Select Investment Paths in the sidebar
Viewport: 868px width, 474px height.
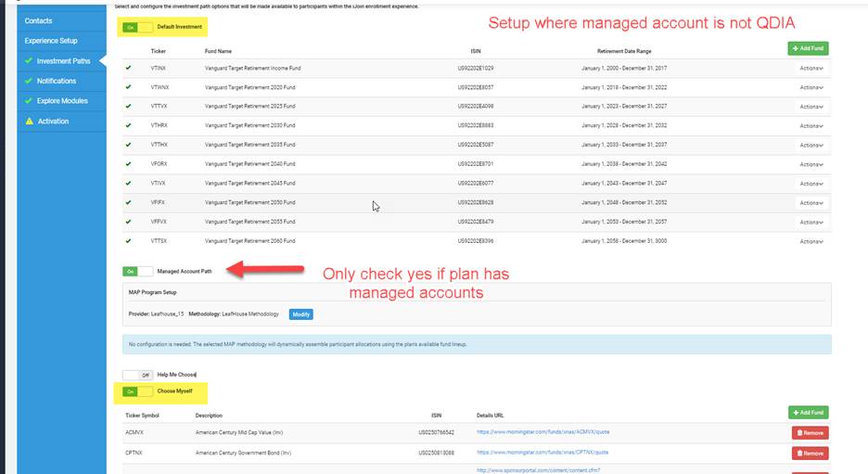pyautogui.click(x=61, y=61)
